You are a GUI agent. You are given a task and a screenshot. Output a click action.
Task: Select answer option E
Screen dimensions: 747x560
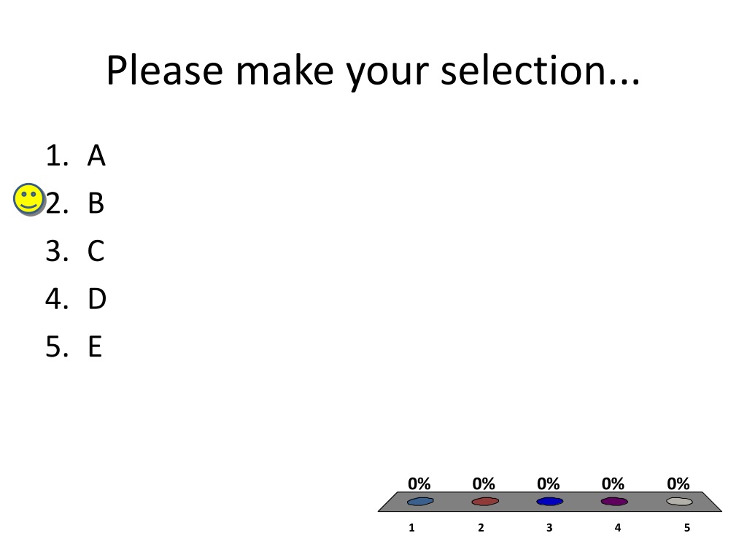[74, 346]
